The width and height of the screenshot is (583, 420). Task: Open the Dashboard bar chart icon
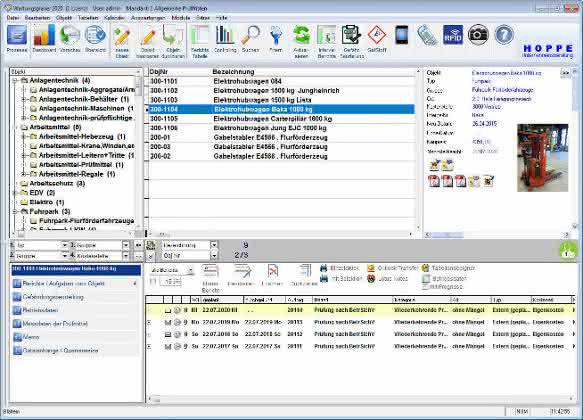tap(44, 35)
